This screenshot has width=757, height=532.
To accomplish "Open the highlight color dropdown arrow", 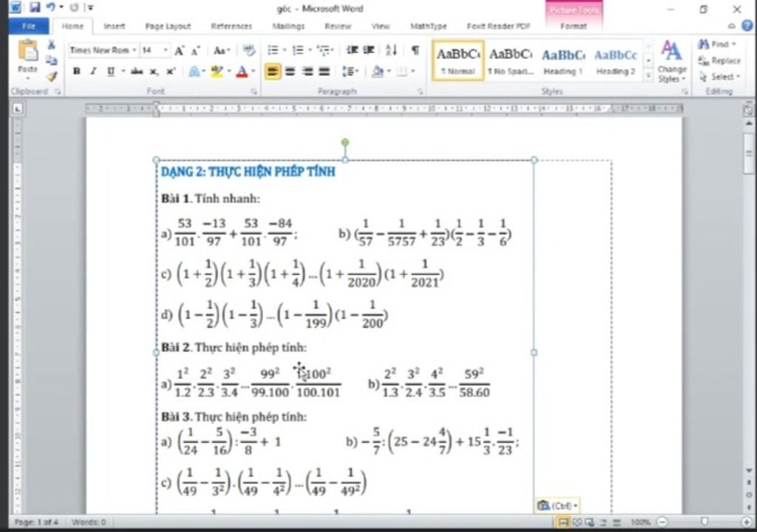I will (228, 72).
